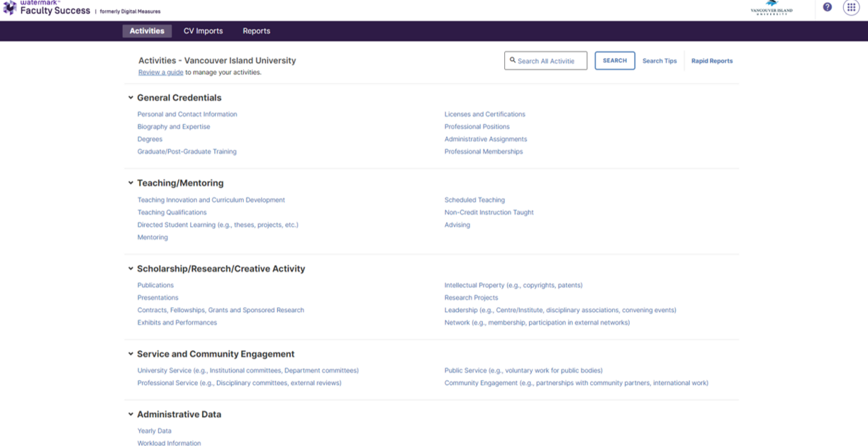Open the Help question mark icon
Image resolution: width=868 pixels, height=446 pixels.
pyautogui.click(x=827, y=7)
